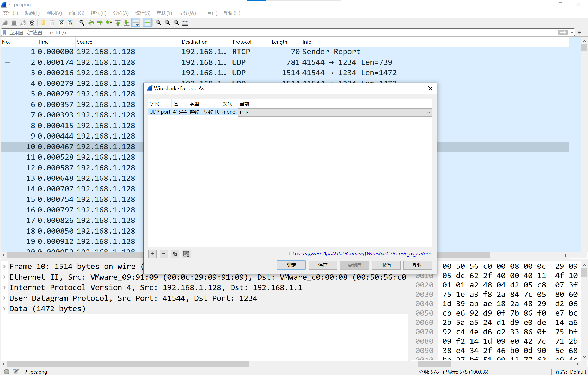Reset text to normal size

coord(176,23)
